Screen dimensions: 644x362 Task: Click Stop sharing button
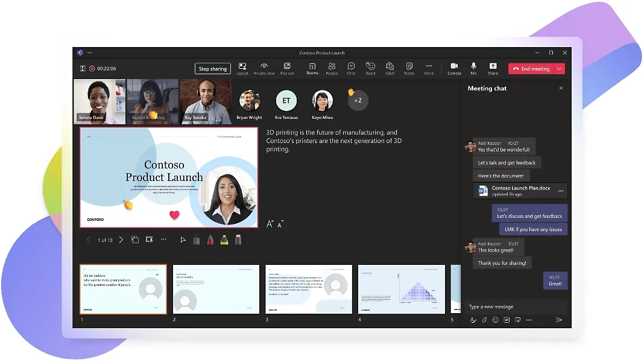213,69
